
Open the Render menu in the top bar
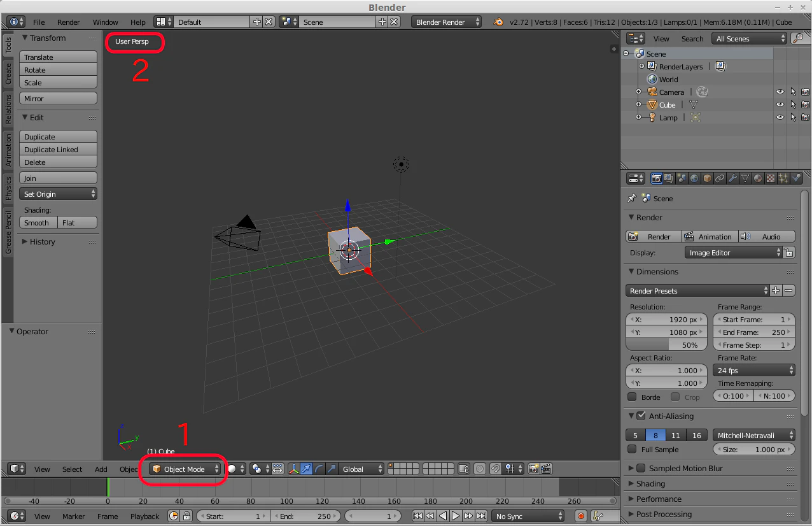point(69,22)
